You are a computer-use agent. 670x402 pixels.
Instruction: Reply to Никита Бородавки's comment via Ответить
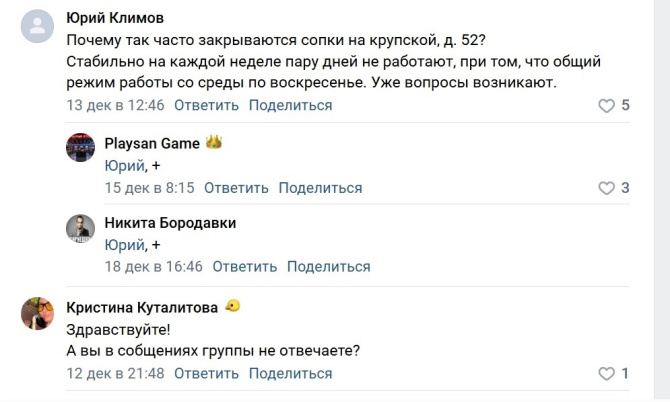point(244,267)
